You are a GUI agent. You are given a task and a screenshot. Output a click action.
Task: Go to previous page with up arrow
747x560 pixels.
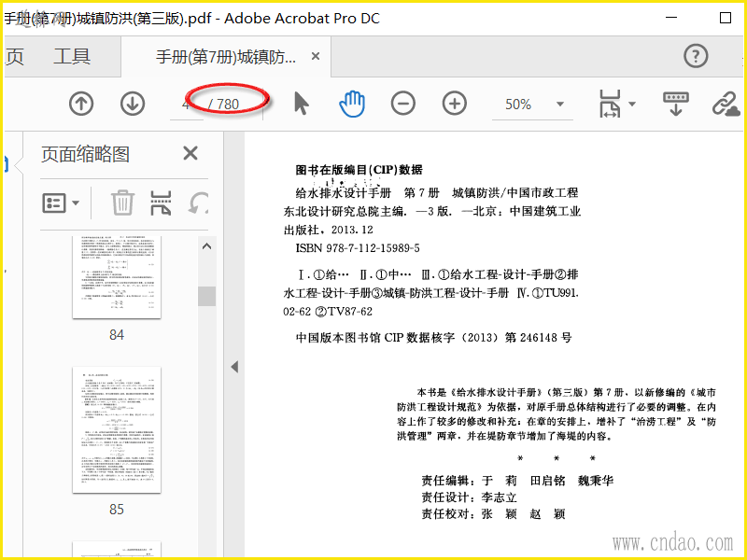[81, 104]
